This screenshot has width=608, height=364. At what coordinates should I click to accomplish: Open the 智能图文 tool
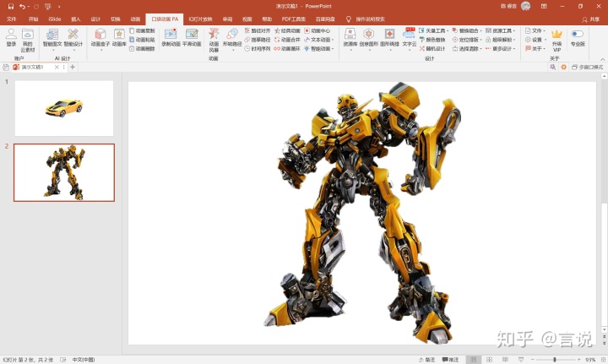[x=52, y=38]
